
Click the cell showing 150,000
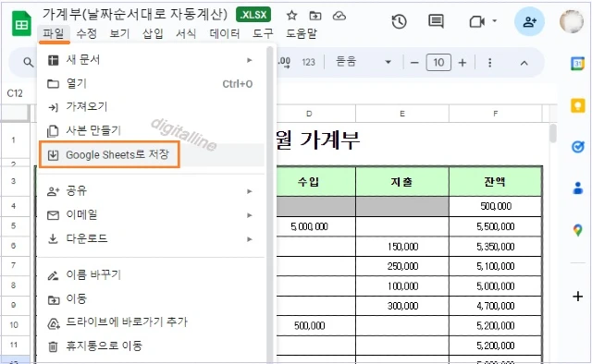(402, 247)
